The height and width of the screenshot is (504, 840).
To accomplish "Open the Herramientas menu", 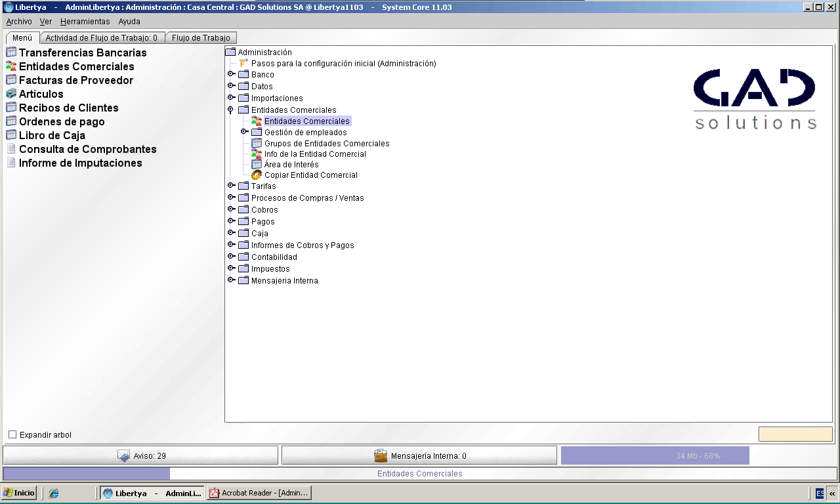I will click(x=85, y=22).
